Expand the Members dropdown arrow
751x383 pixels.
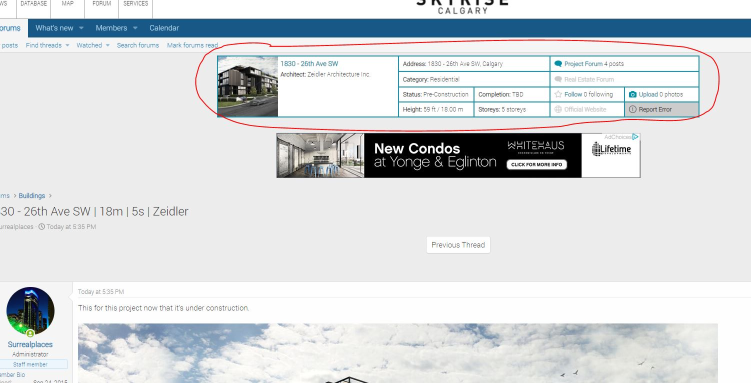click(x=135, y=28)
